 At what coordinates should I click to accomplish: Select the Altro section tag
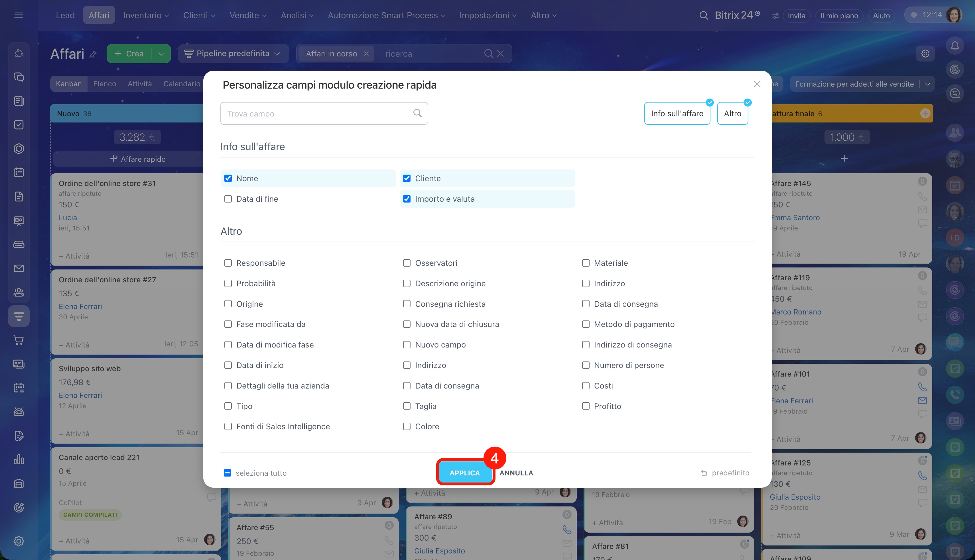pos(732,113)
